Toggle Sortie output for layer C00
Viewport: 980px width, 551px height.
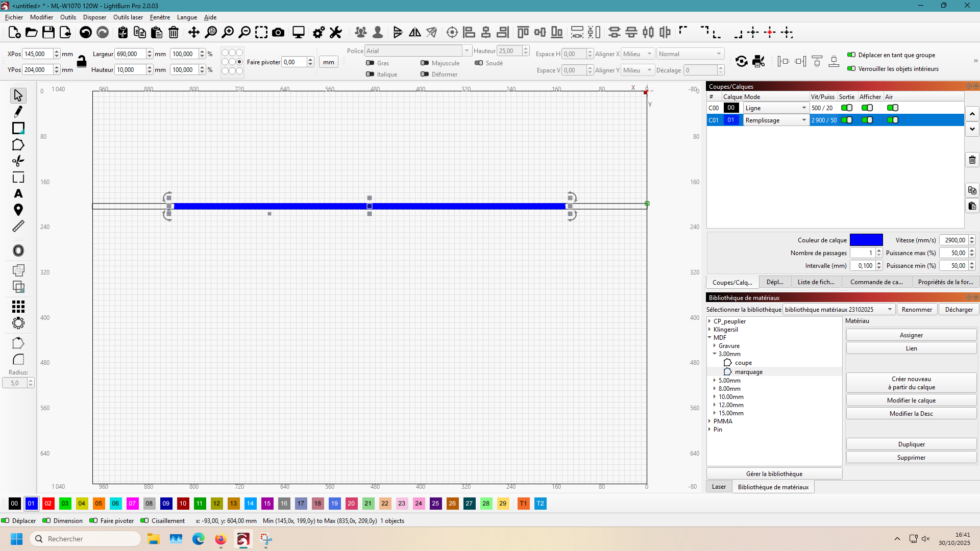pyautogui.click(x=847, y=108)
